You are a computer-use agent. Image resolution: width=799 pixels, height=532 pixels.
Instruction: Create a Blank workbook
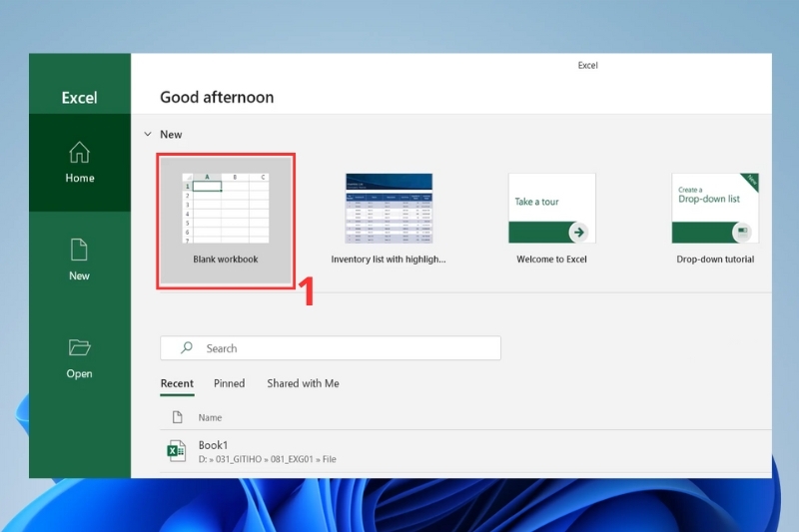click(226, 221)
